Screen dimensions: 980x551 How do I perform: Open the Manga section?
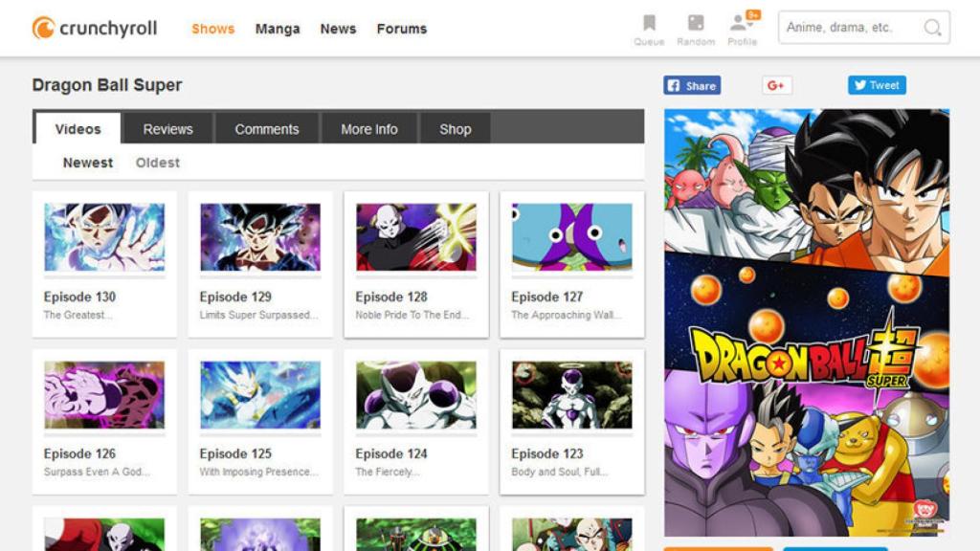point(278,29)
